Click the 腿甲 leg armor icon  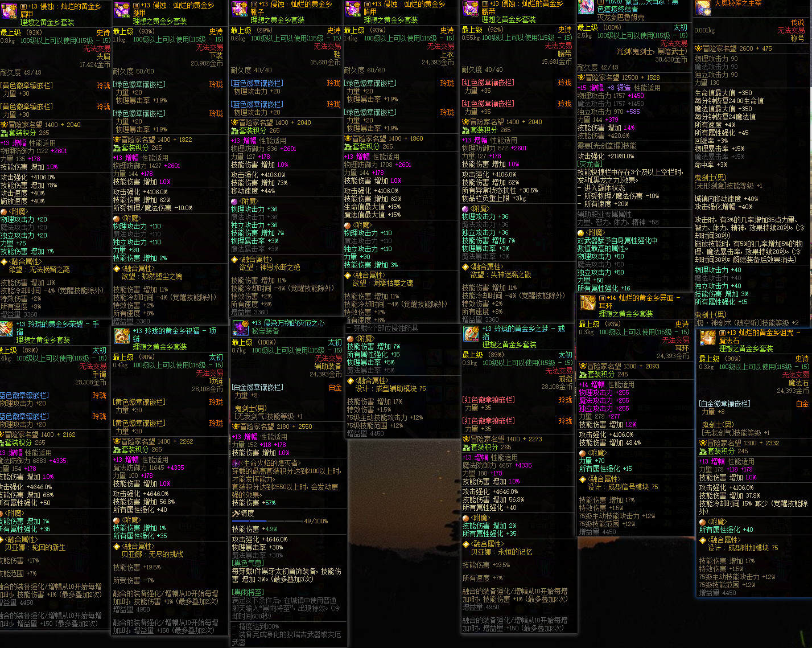click(x=122, y=10)
